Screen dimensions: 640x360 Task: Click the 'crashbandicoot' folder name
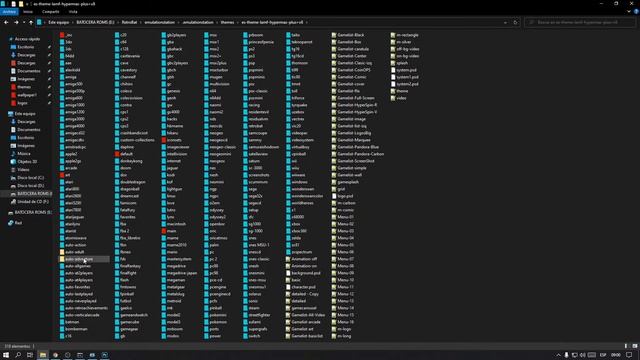pos(134,133)
